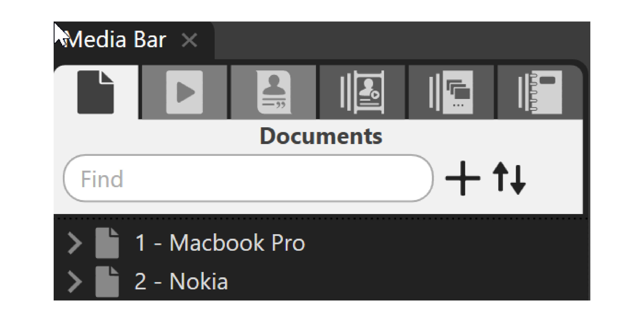644x322 pixels.
Task: Switch to the spiral notebook tab
Action: pos(540,92)
